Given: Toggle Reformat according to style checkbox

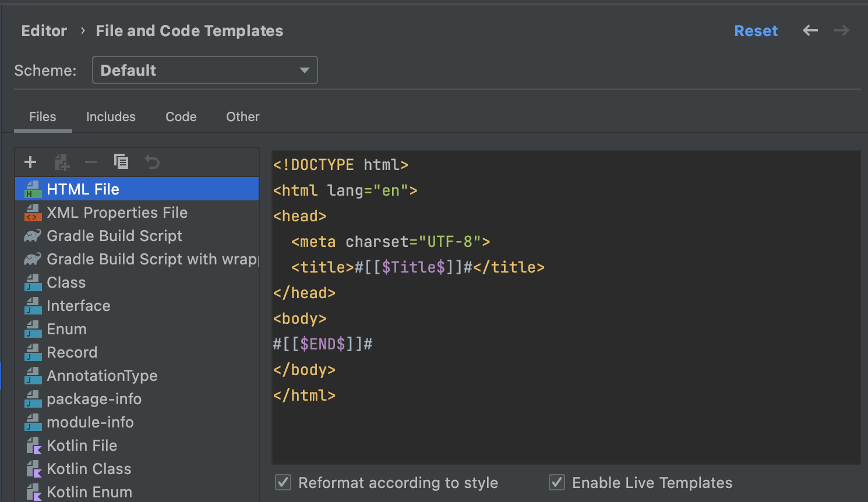Looking at the screenshot, I should 283,482.
